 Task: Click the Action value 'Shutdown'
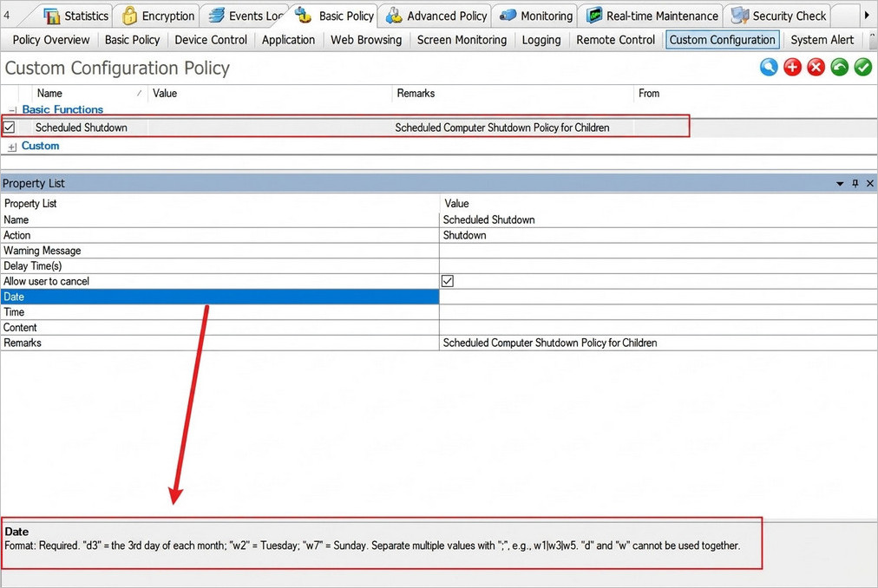[x=464, y=235]
